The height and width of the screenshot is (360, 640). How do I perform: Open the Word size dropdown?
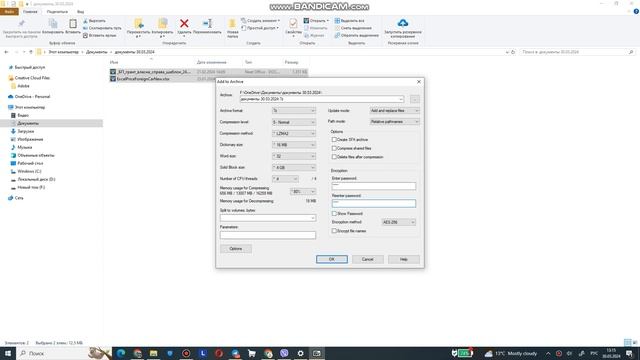[x=294, y=156]
